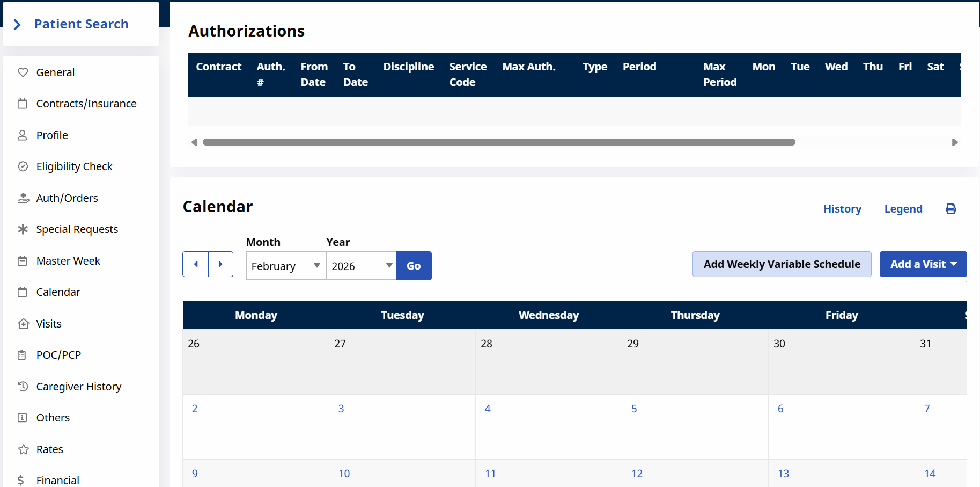Navigate to Master Week menu item
980x487 pixels.
pyautogui.click(x=68, y=261)
